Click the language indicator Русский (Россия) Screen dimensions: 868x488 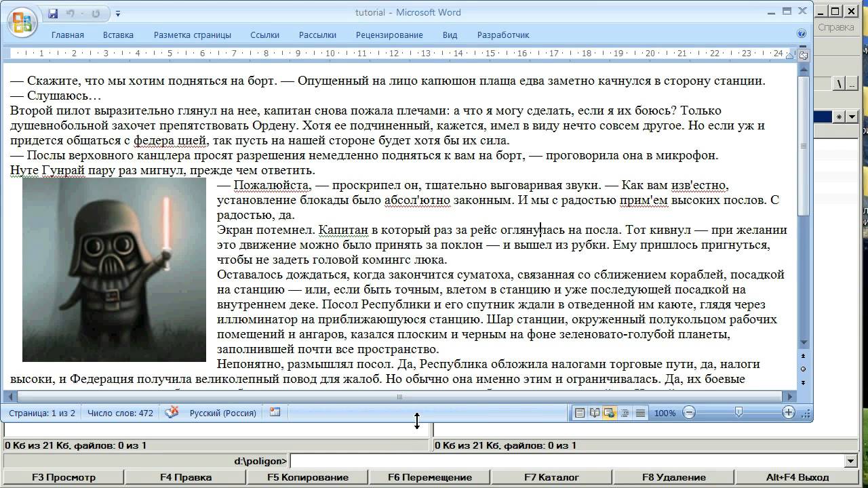223,413
